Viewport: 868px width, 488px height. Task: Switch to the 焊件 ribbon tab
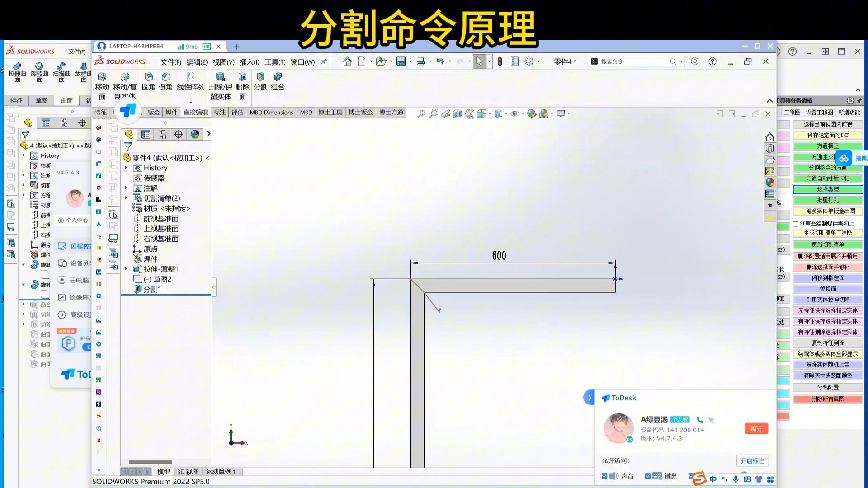(x=172, y=112)
